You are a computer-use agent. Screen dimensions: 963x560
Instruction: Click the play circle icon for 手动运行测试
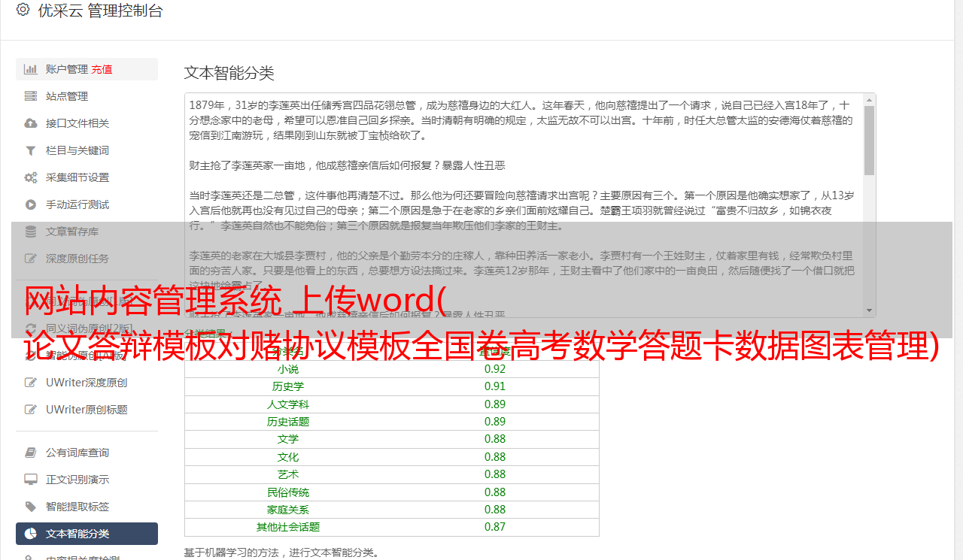click(x=31, y=204)
